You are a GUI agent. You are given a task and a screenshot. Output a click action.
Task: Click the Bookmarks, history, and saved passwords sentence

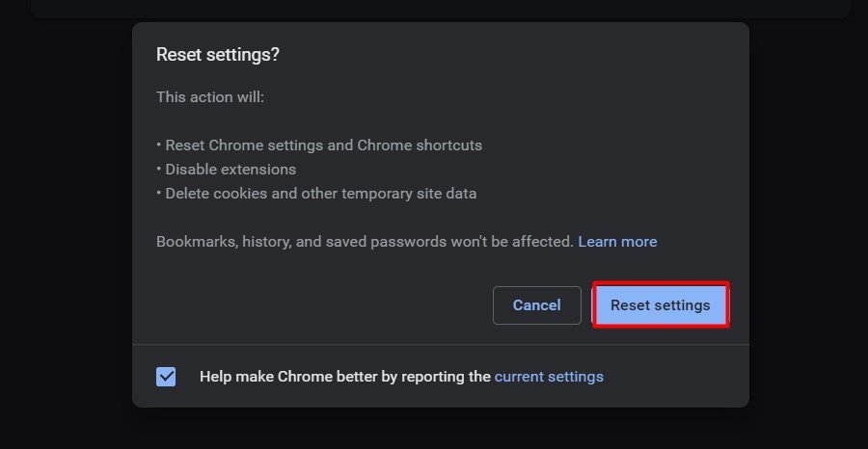click(x=365, y=242)
